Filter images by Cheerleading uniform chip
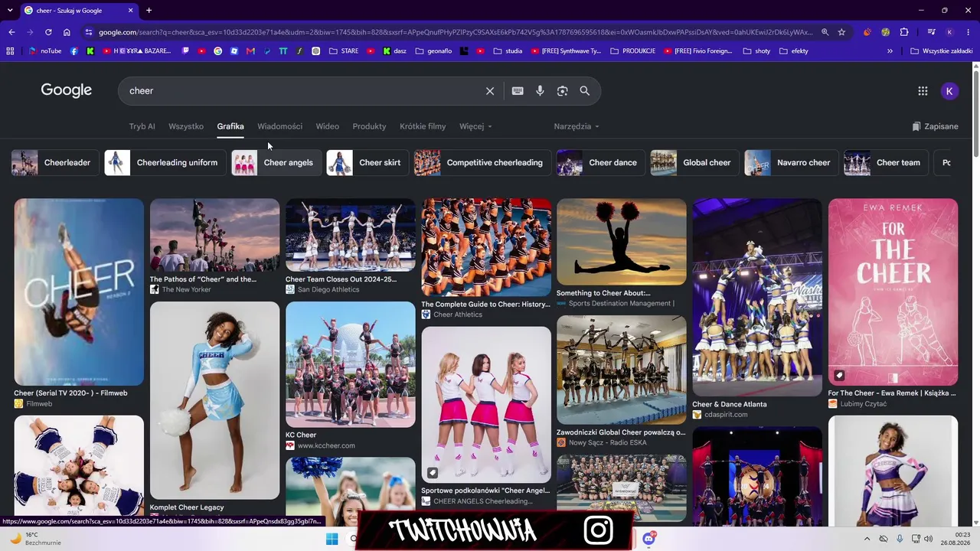Image resolution: width=980 pixels, height=551 pixels. (165, 162)
